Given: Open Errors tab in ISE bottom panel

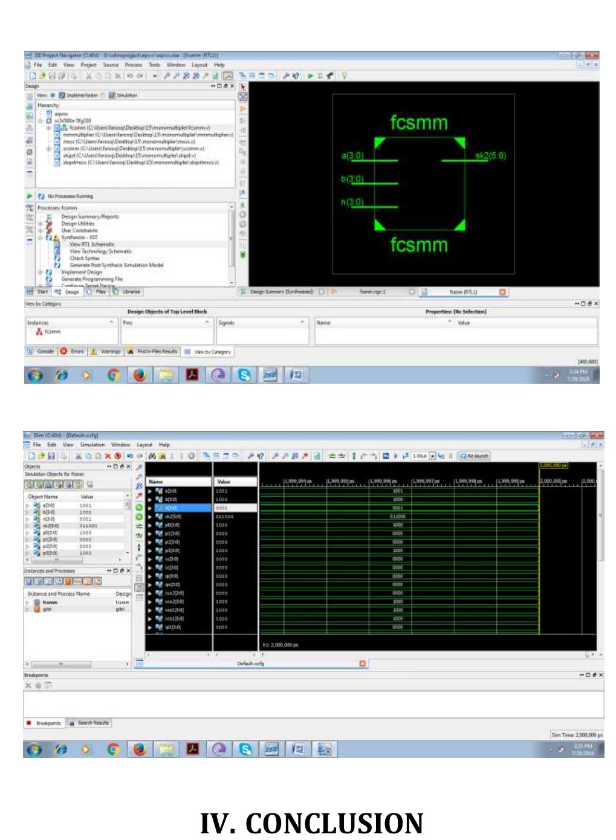Looking at the screenshot, I should pyautogui.click(x=73, y=351).
